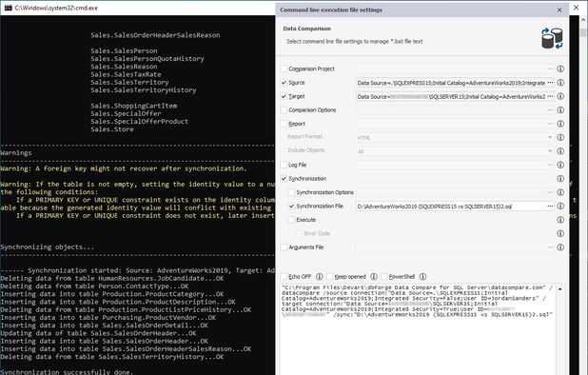This screenshot has width=588, height=375.
Task: Click the generated .bat command text area
Action: tap(418, 329)
